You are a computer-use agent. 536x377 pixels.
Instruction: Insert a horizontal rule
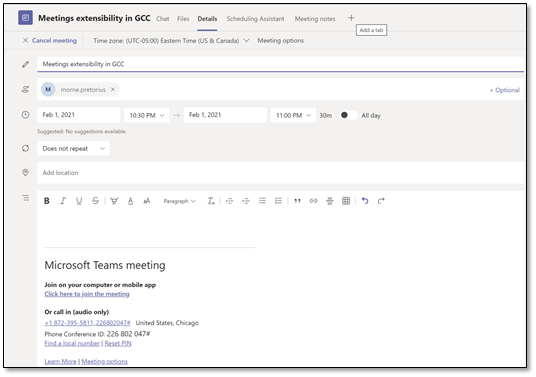(330, 201)
